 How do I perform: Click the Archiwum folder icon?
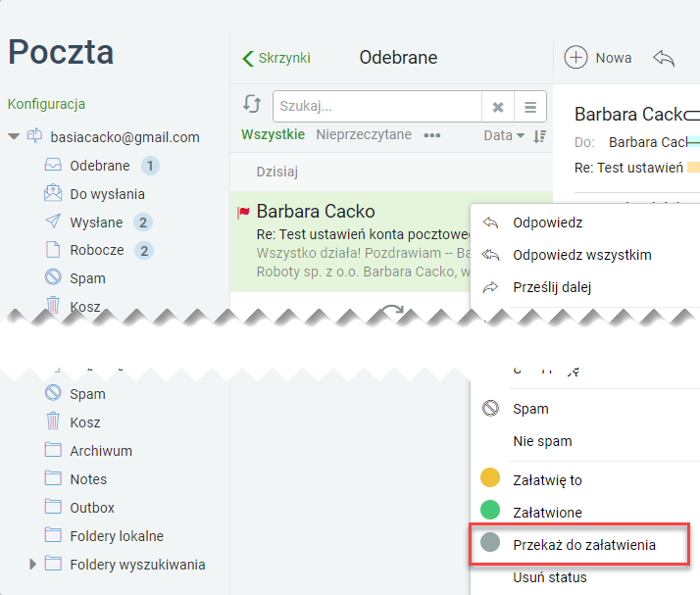53,450
